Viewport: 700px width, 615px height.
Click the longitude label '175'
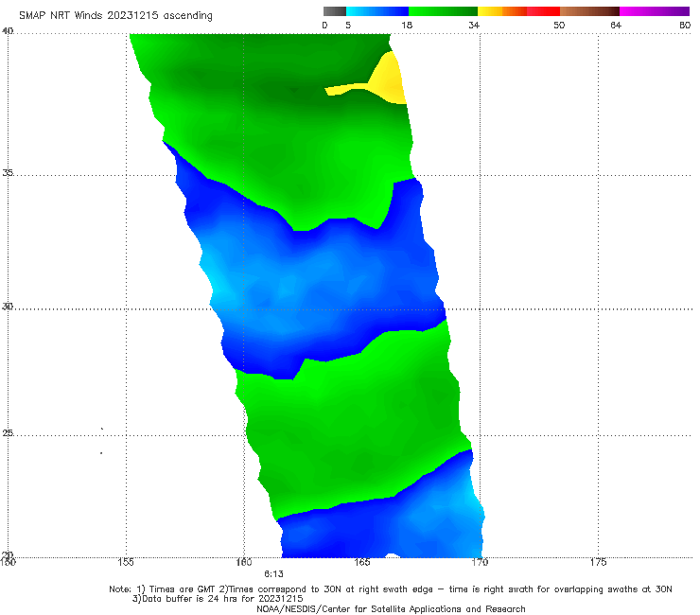coord(598,562)
